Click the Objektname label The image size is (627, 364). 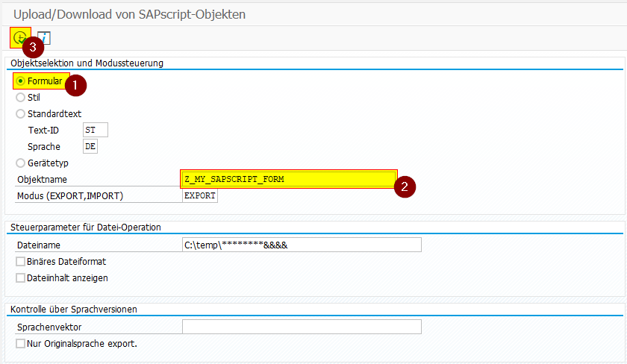point(42,180)
